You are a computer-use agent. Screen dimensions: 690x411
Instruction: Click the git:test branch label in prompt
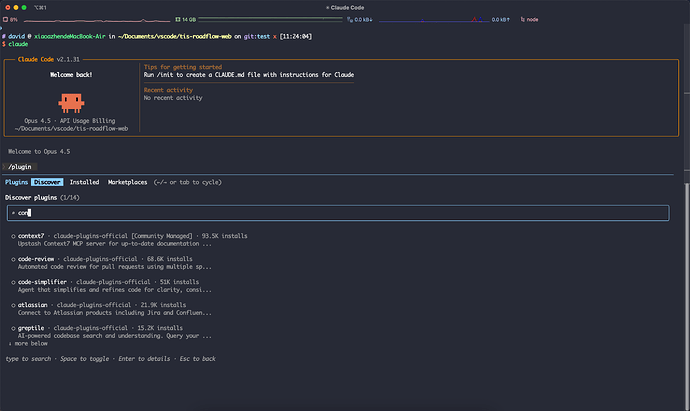[257, 37]
